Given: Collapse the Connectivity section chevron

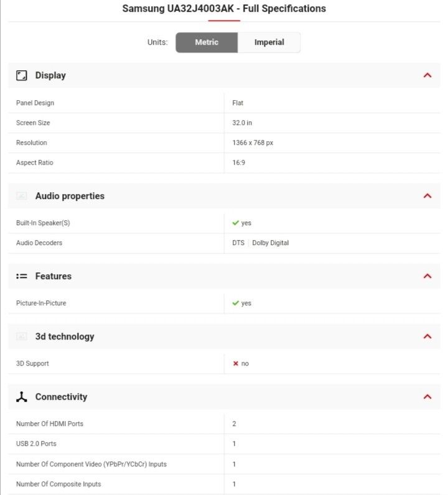Looking at the screenshot, I should coord(427,397).
